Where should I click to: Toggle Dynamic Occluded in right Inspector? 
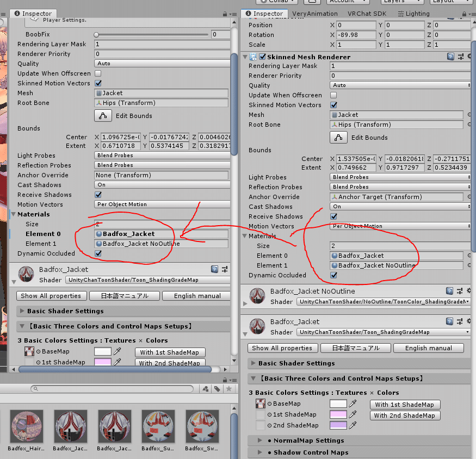click(333, 275)
